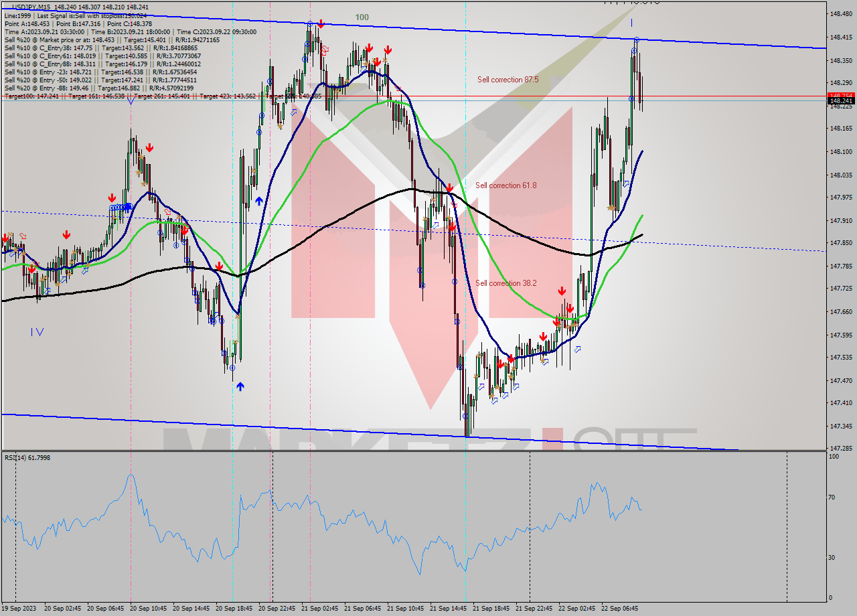Click the 147.470 price axis label
Image resolution: width=857 pixels, height=616 pixels.
pyautogui.click(x=841, y=380)
